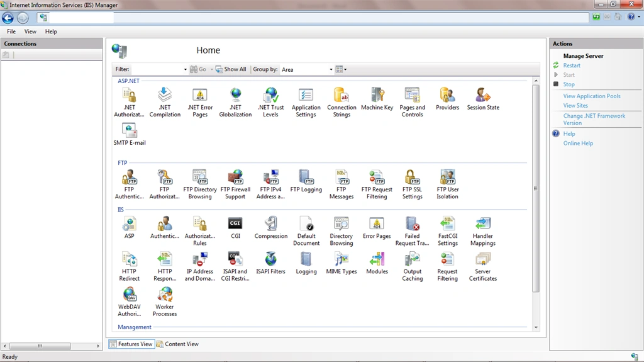Stop the server in Actions pane
This screenshot has height=362, width=644.
(x=569, y=84)
